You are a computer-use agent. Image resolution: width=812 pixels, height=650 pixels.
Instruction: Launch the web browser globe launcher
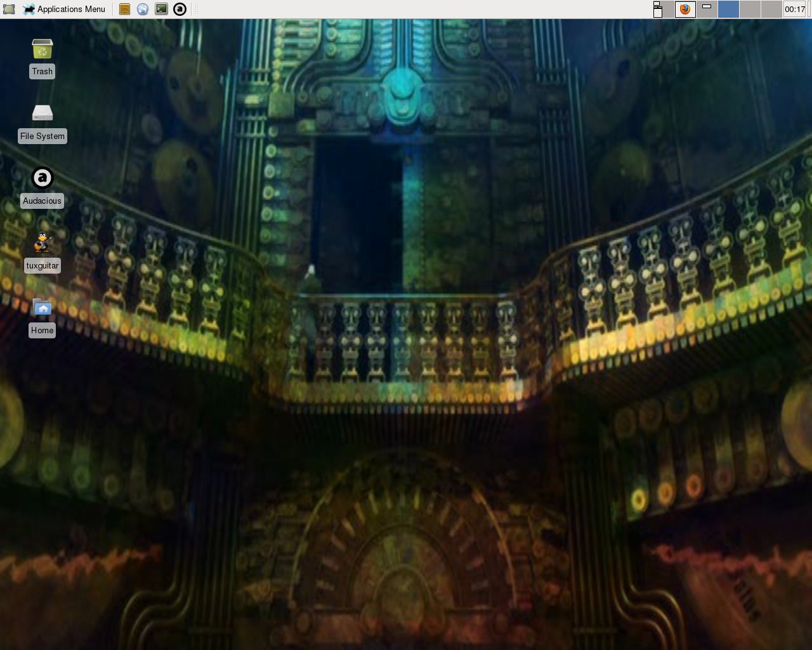coord(143,9)
